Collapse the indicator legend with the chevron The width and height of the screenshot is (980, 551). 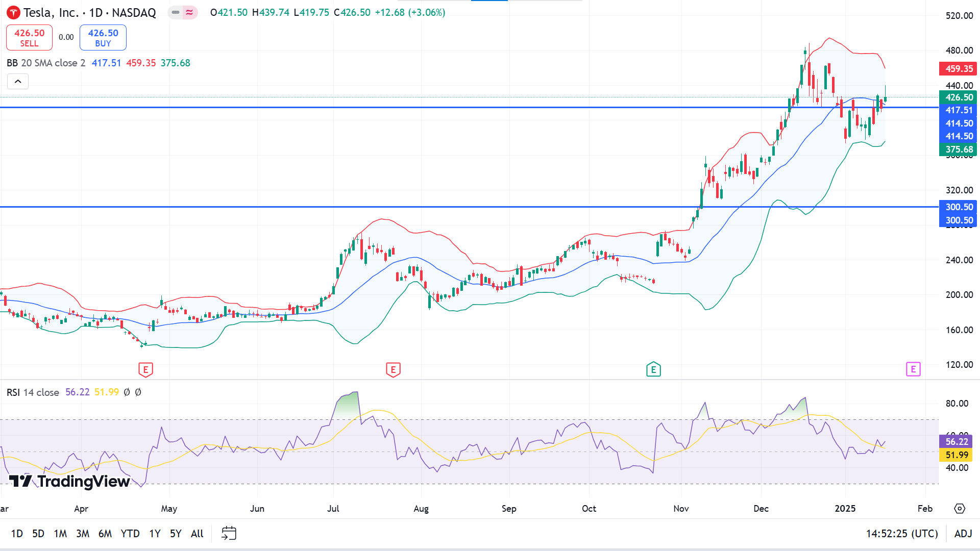pos(18,82)
